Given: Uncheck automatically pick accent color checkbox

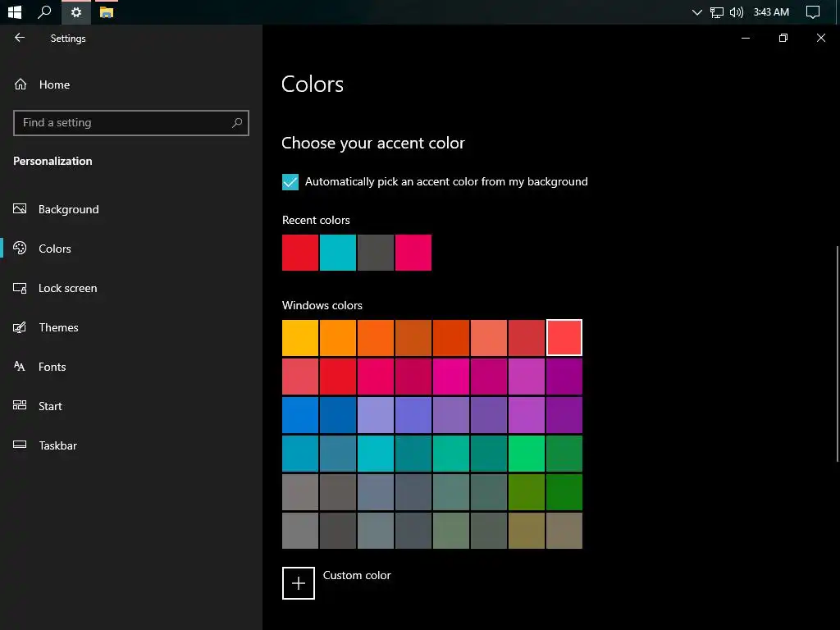Looking at the screenshot, I should tap(290, 181).
